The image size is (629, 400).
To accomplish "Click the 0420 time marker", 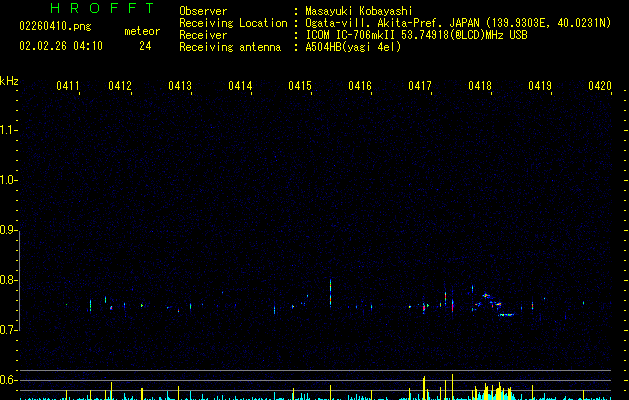I will click(x=600, y=86).
